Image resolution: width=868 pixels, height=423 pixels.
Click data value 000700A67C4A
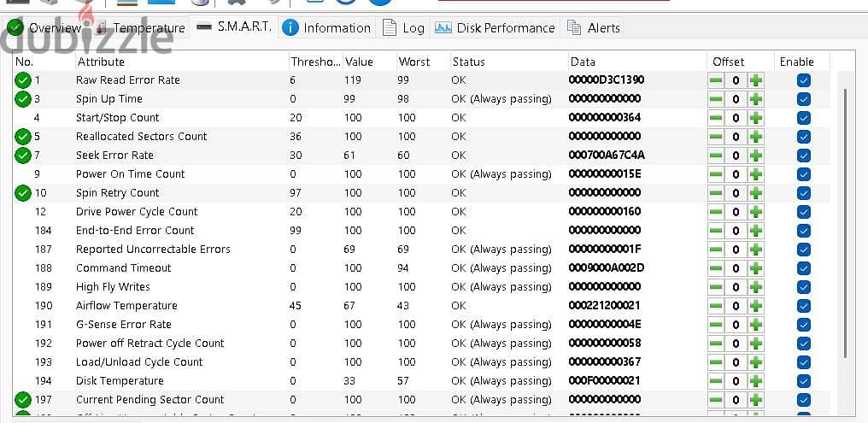click(607, 156)
